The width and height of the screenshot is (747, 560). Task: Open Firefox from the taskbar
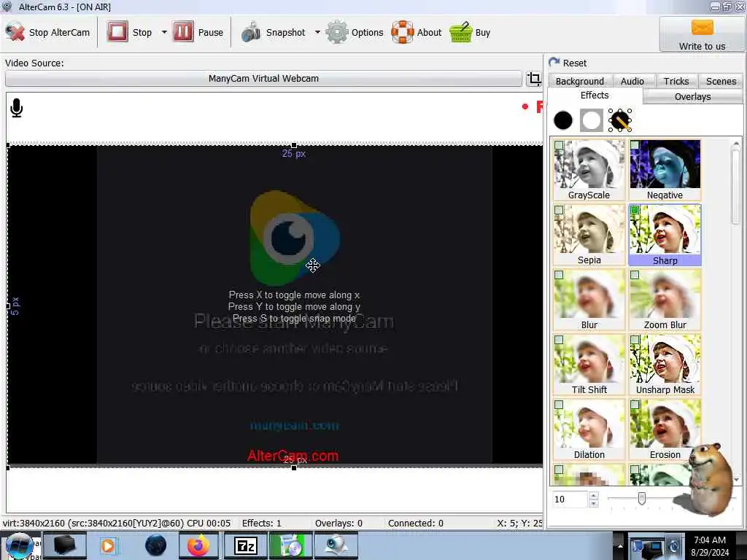(x=198, y=545)
